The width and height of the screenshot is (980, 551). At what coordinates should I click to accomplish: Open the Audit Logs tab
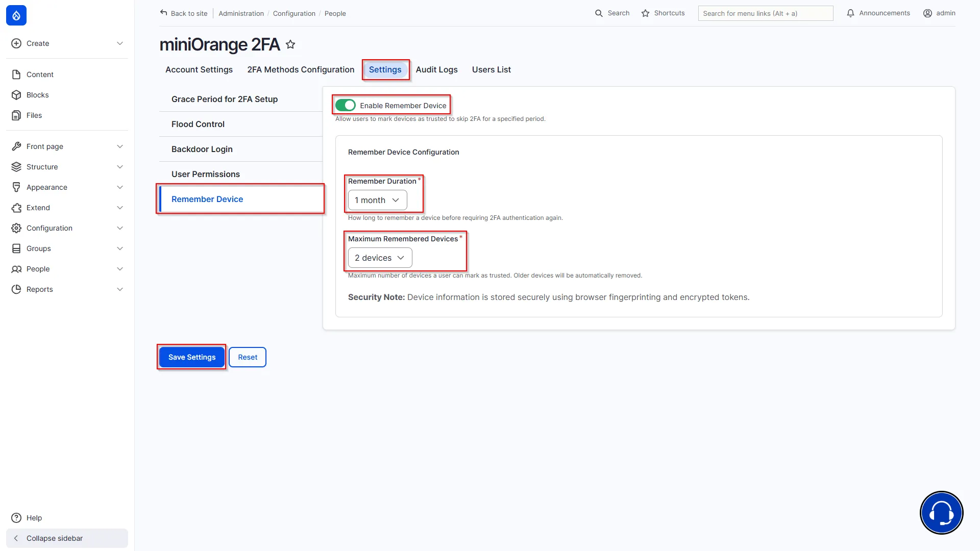tap(436, 69)
